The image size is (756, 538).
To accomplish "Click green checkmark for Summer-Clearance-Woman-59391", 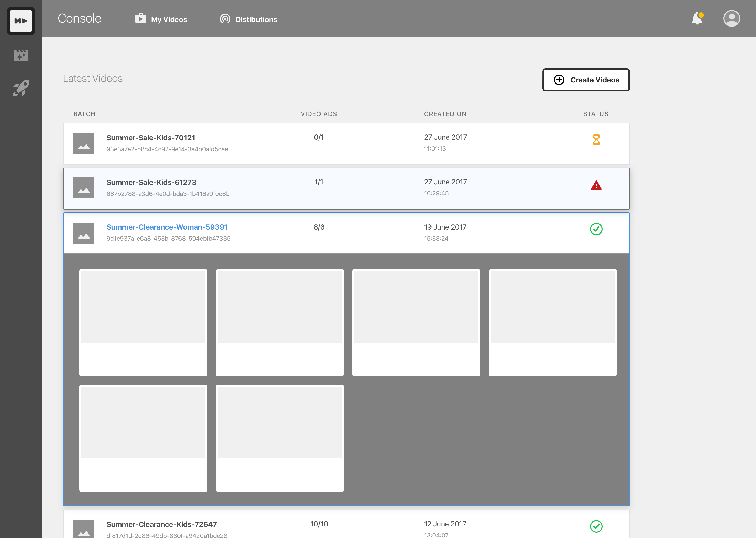I will click(596, 229).
